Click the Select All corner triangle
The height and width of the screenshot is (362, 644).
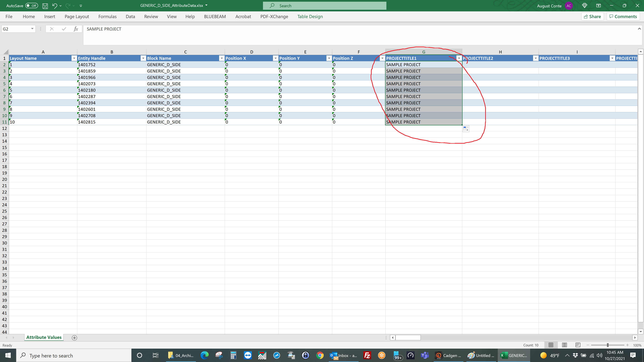[6, 52]
